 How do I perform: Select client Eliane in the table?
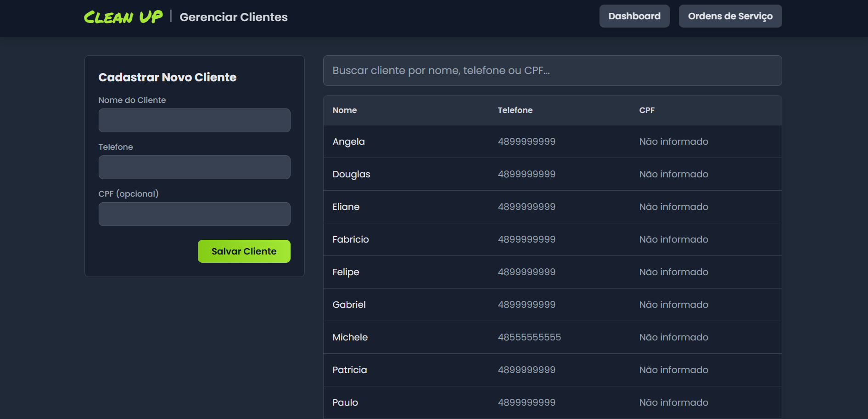346,207
